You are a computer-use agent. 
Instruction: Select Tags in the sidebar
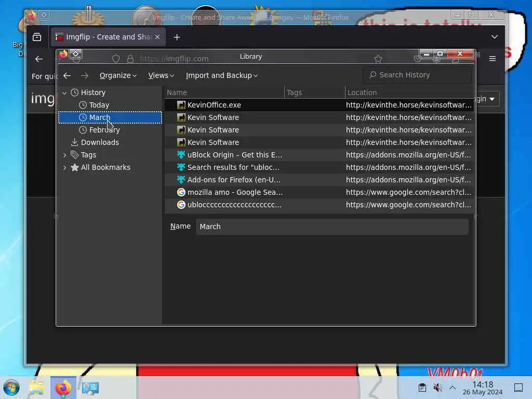tap(88, 155)
